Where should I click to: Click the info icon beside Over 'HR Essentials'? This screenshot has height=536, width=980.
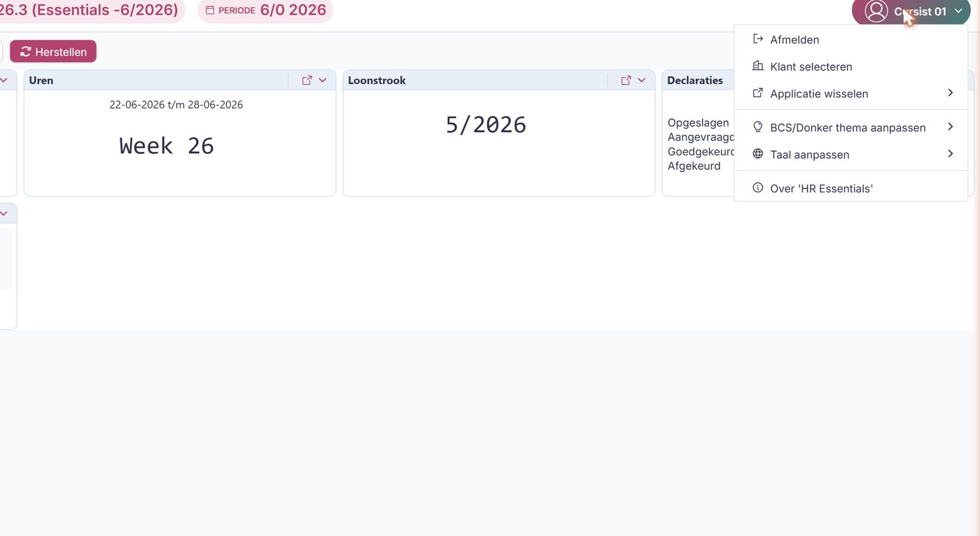(757, 188)
